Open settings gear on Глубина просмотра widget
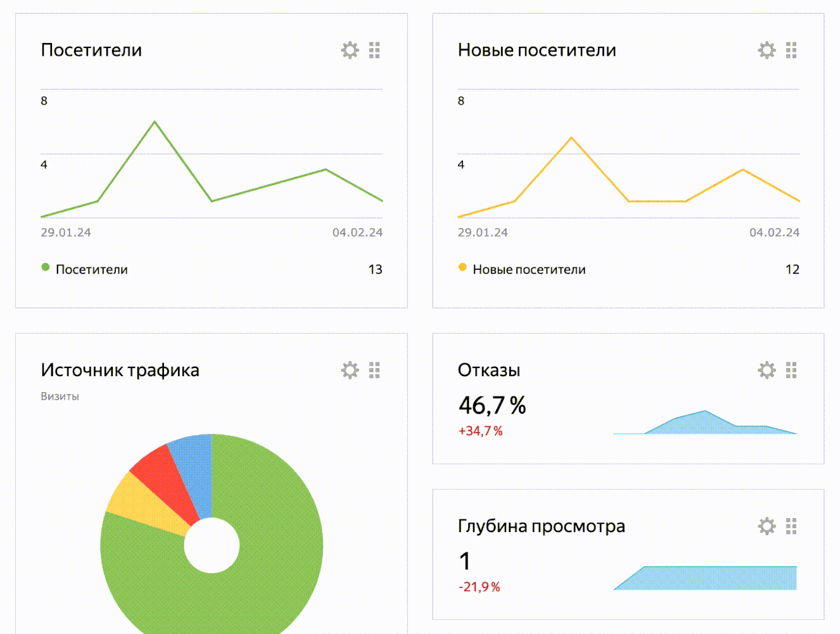The height and width of the screenshot is (634, 840). click(767, 526)
